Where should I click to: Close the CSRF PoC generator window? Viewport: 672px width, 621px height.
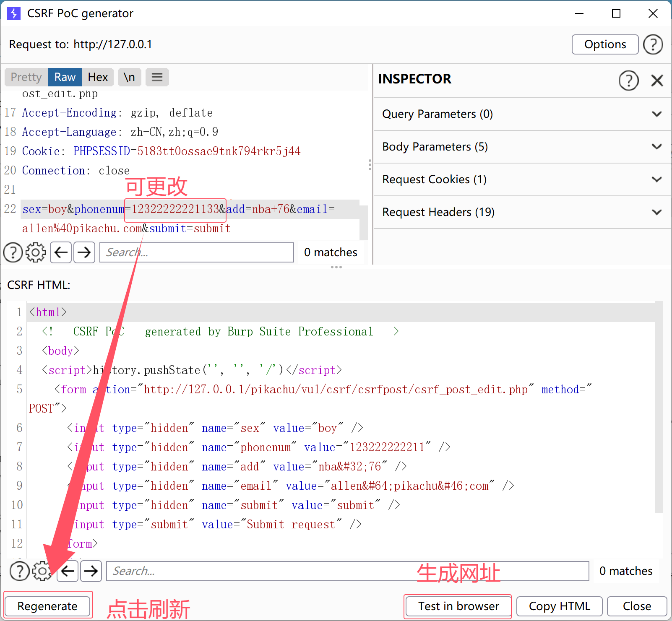pyautogui.click(x=653, y=13)
